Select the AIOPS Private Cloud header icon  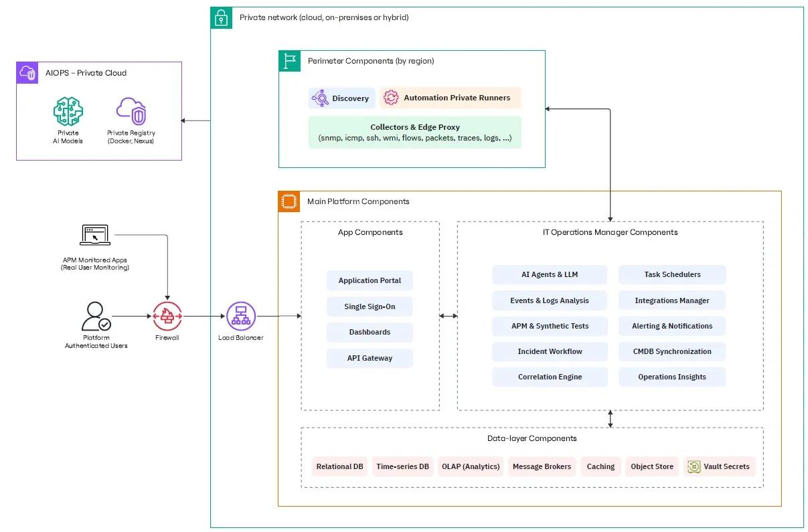(x=27, y=73)
